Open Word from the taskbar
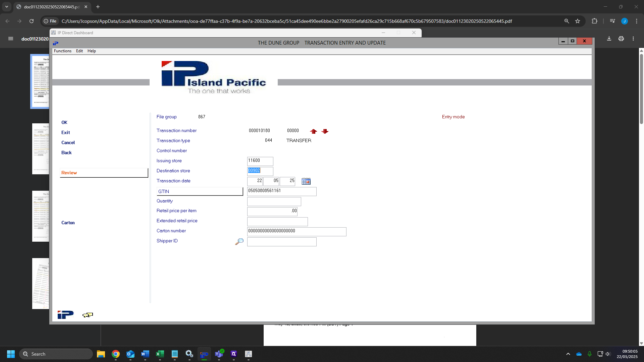The width and height of the screenshot is (644, 362). click(145, 354)
